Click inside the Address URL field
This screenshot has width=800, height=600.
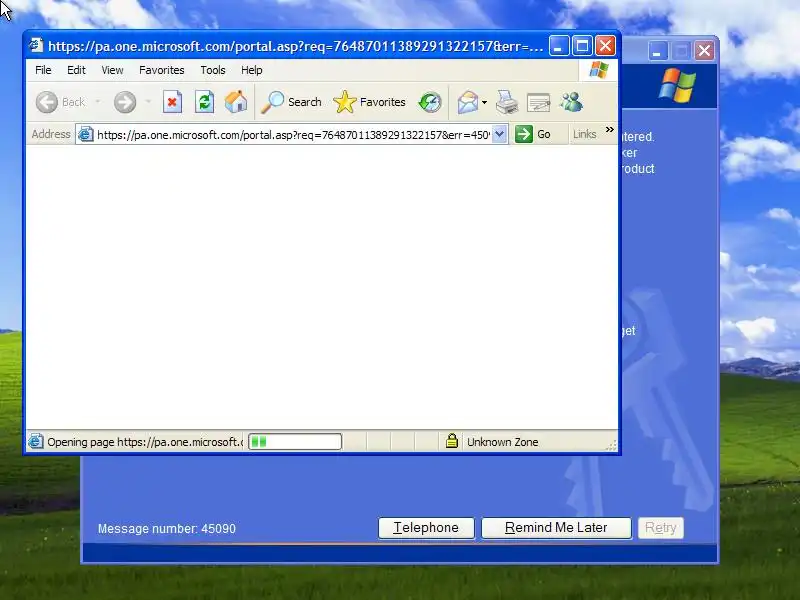click(293, 135)
